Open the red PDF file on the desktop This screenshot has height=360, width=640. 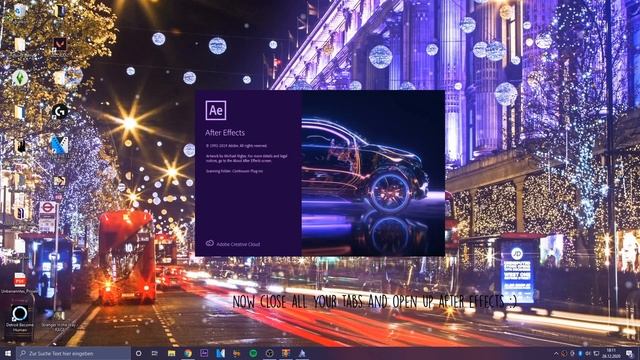pos(20,280)
